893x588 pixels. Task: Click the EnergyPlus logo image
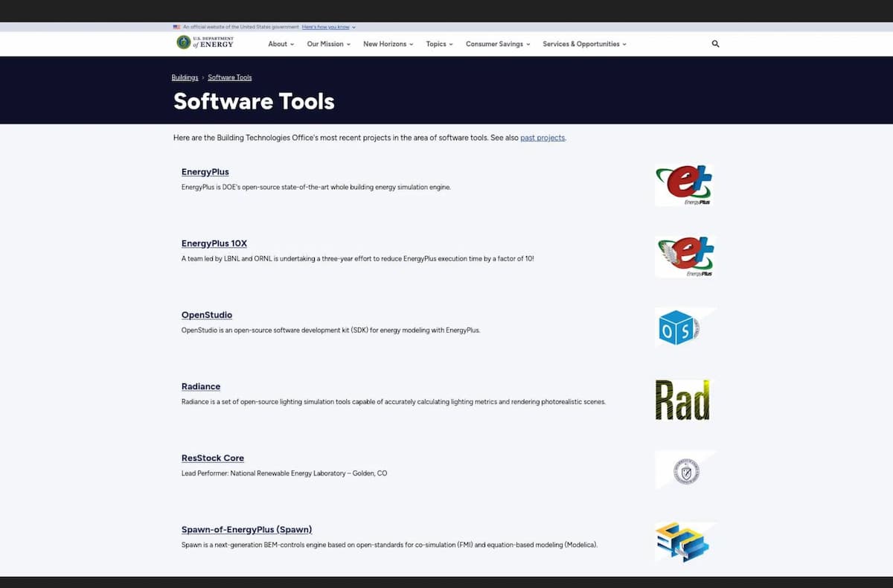coord(685,185)
